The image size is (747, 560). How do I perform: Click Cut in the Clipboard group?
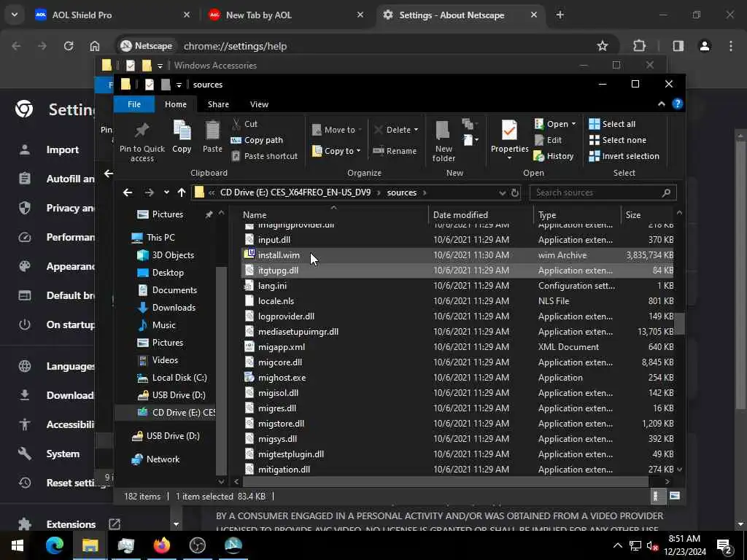coord(245,124)
